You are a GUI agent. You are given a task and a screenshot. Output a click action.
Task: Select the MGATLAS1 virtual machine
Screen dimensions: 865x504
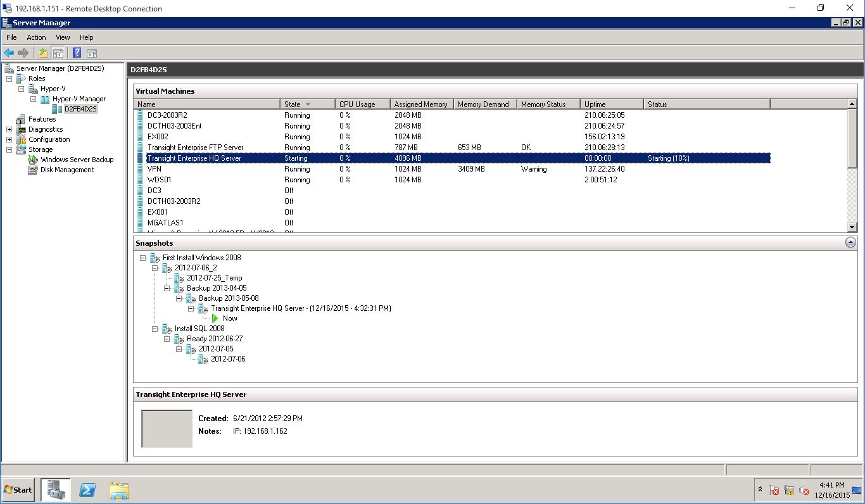point(453,223)
